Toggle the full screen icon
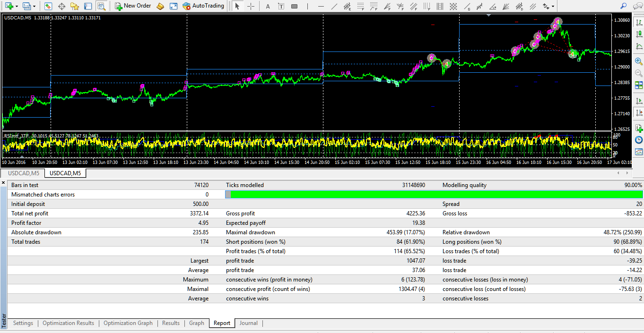Image resolution: width=644 pixels, height=333 pixels. tap(174, 6)
